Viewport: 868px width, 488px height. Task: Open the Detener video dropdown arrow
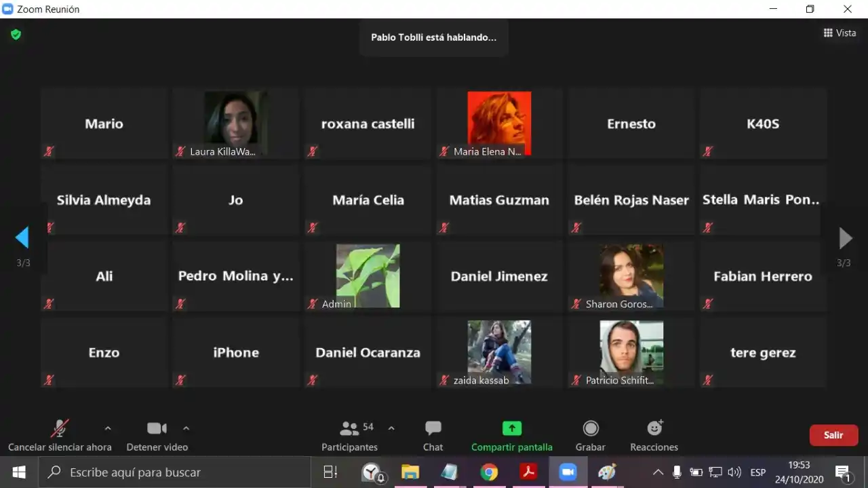[186, 430]
